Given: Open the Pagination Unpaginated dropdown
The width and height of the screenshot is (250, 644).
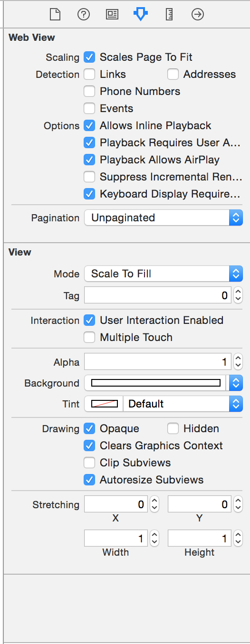Looking at the screenshot, I should pyautogui.click(x=163, y=218).
